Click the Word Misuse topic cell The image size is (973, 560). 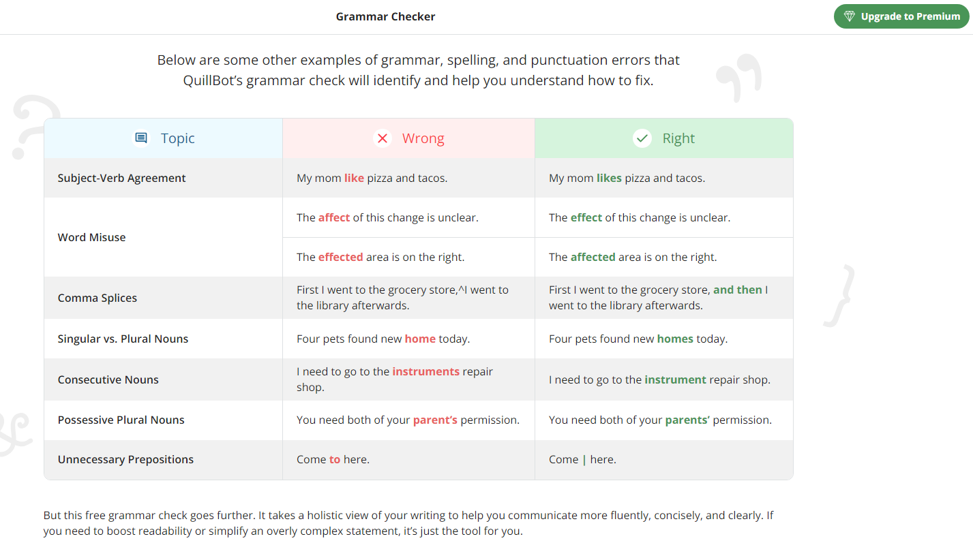click(91, 237)
